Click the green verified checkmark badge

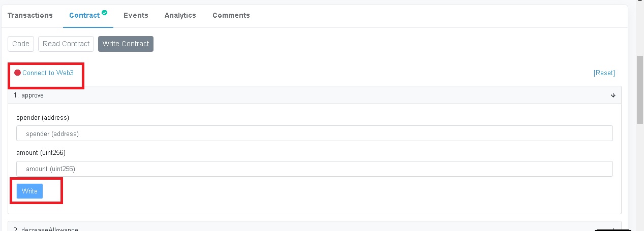[105, 13]
